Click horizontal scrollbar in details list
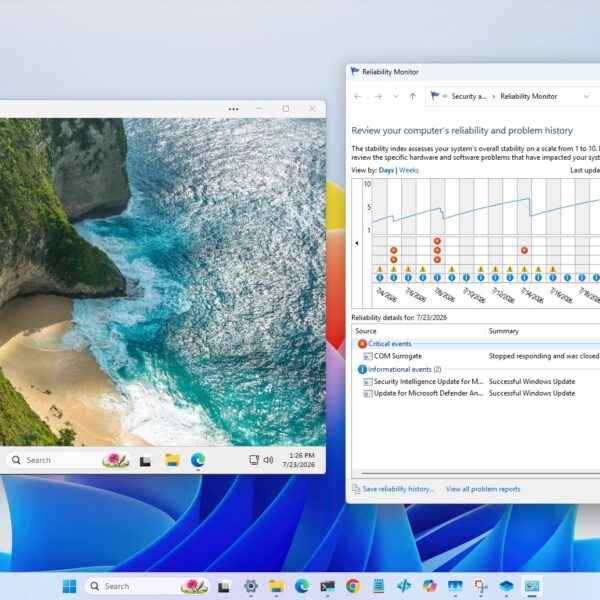The width and height of the screenshot is (600, 600). (480, 473)
